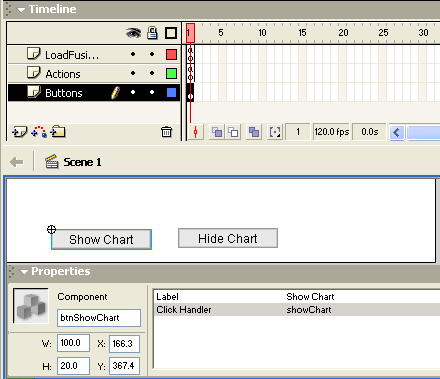
Task: Click frame 25 on the timeline ruler
Action: click(383, 33)
